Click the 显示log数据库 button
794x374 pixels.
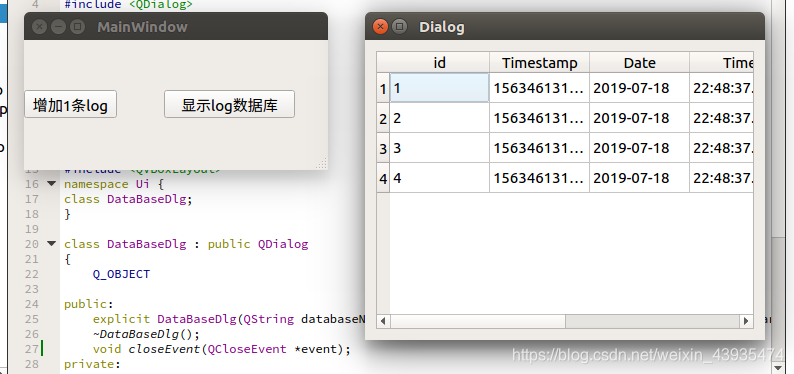[229, 104]
